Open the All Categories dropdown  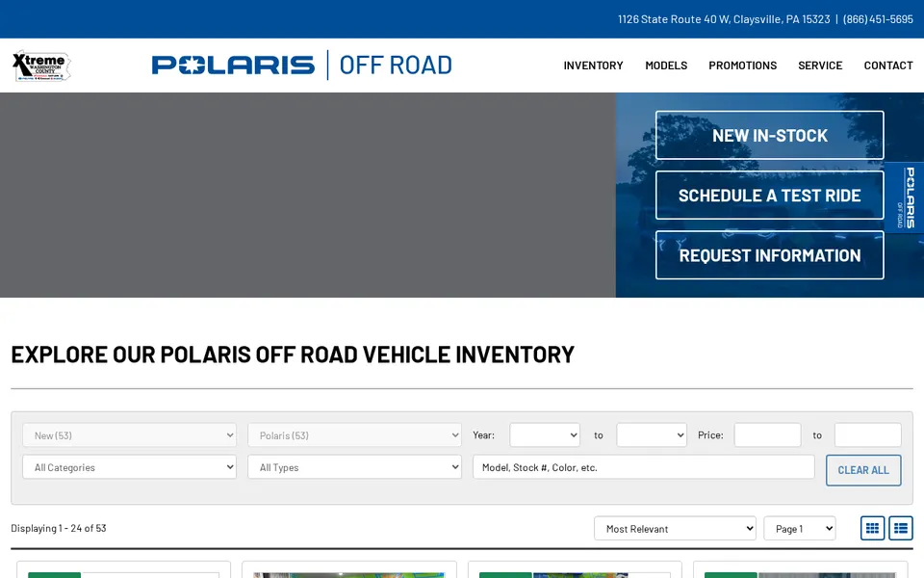pyautogui.click(x=130, y=467)
